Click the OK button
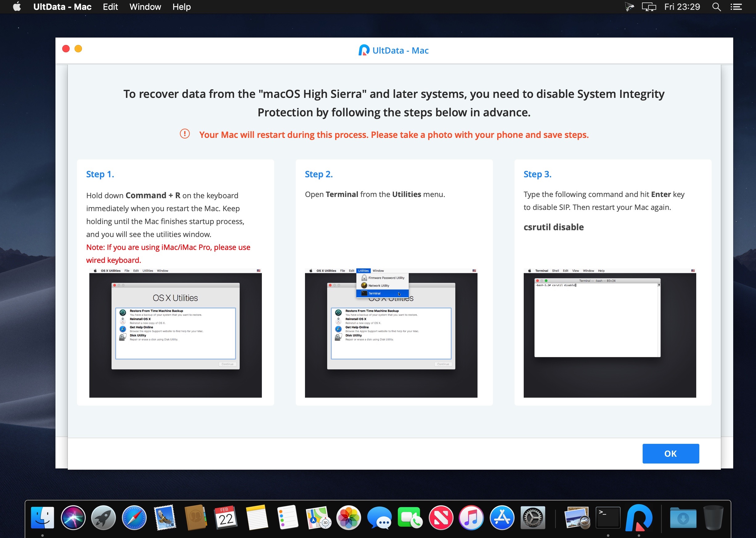756x538 pixels. tap(670, 453)
